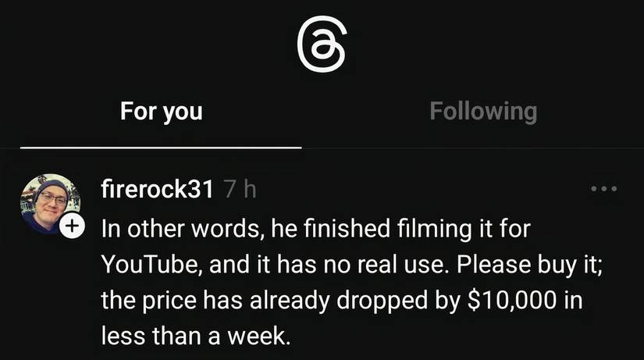Click "and it has no real use."
This screenshot has width=644, height=360.
pos(326,265)
